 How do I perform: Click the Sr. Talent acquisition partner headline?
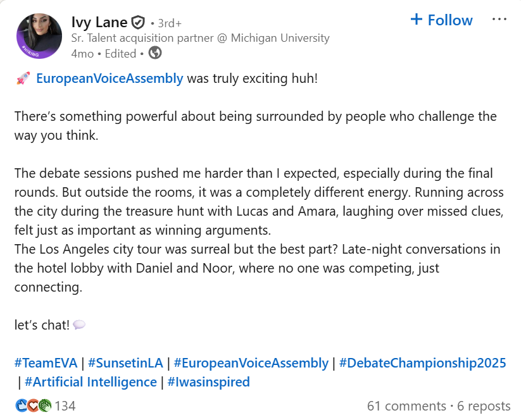[200, 38]
